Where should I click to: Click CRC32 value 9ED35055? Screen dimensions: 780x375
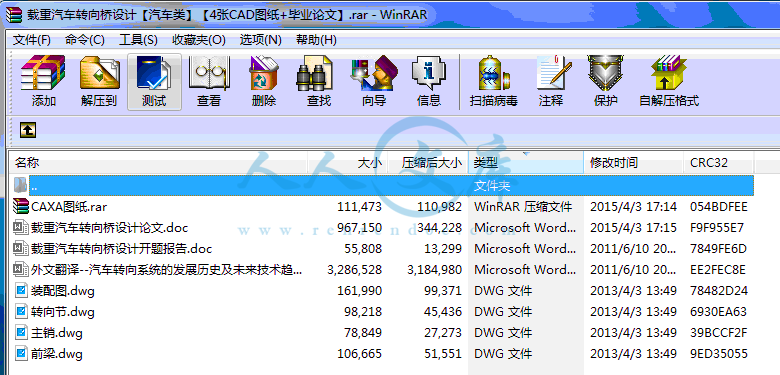[x=719, y=354]
